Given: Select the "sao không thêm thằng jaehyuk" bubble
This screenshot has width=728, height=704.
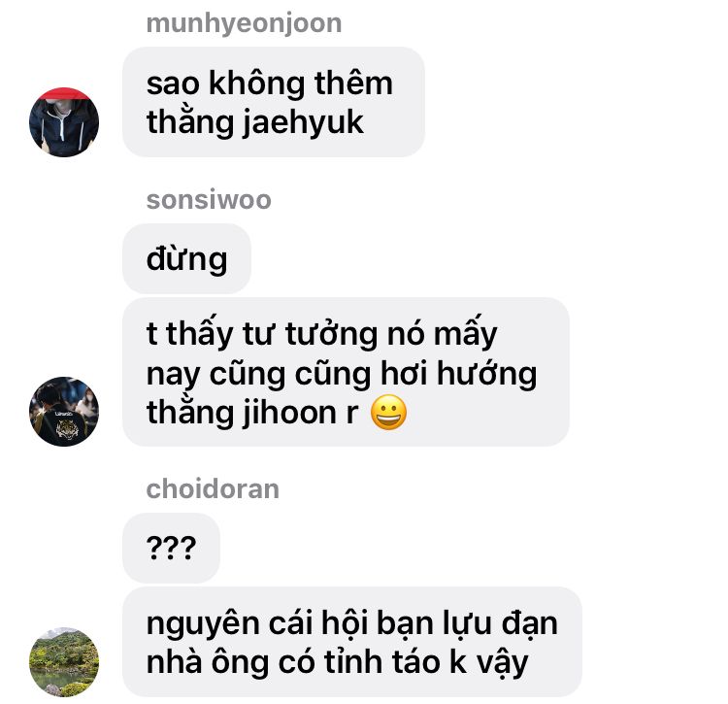Looking at the screenshot, I should [x=274, y=102].
